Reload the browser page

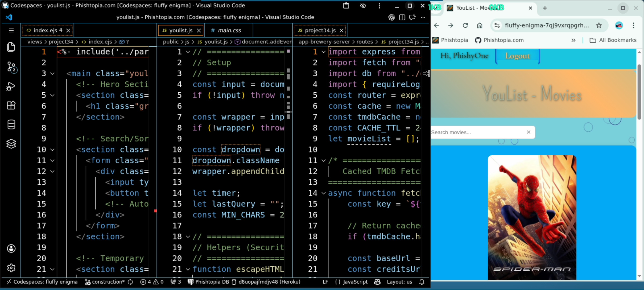tap(465, 25)
